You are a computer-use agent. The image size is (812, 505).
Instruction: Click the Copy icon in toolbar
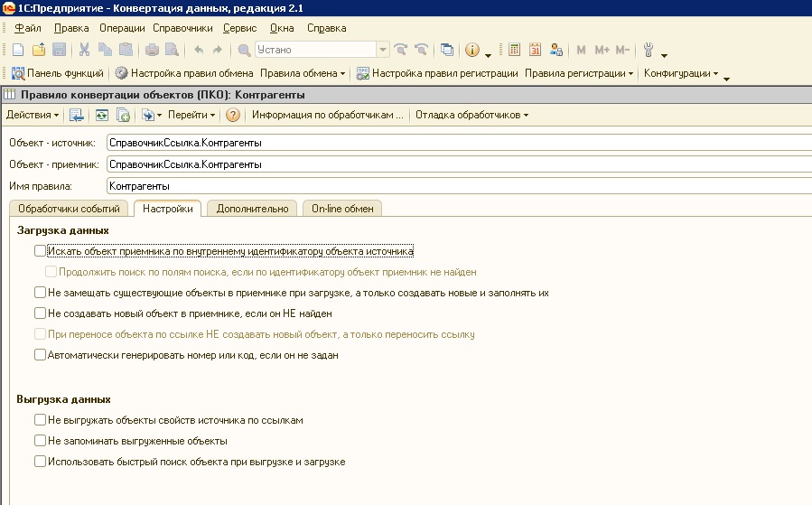105,50
